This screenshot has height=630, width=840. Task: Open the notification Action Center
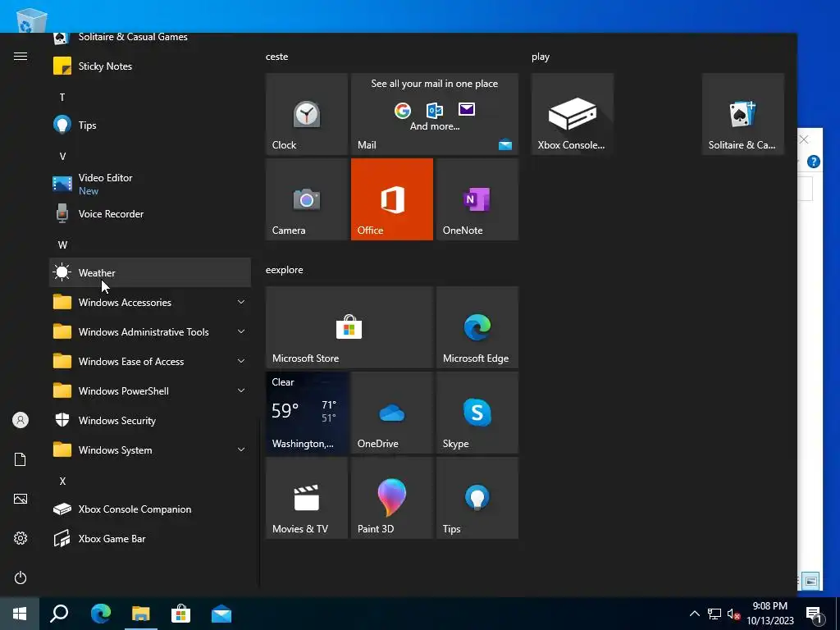(x=814, y=614)
